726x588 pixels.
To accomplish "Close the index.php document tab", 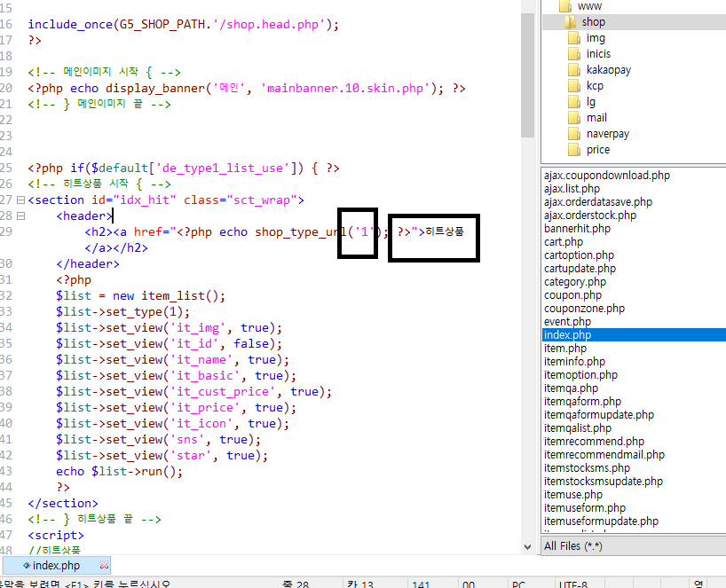I will click(104, 565).
